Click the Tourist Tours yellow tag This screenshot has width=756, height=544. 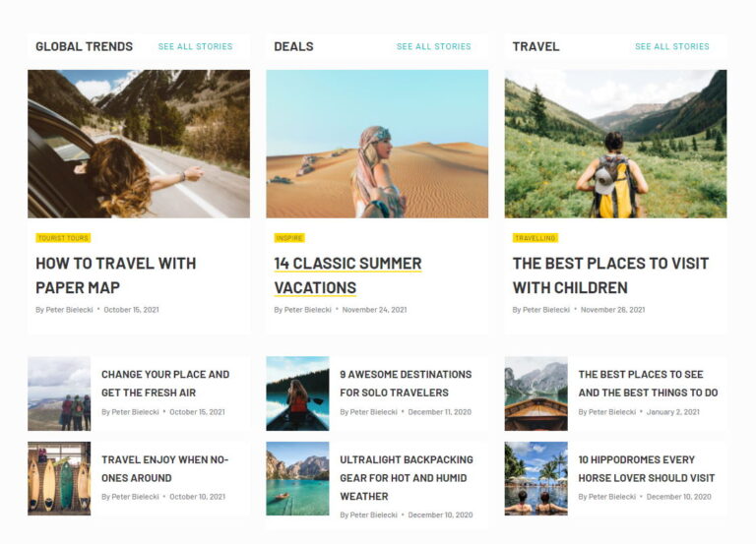(x=63, y=238)
